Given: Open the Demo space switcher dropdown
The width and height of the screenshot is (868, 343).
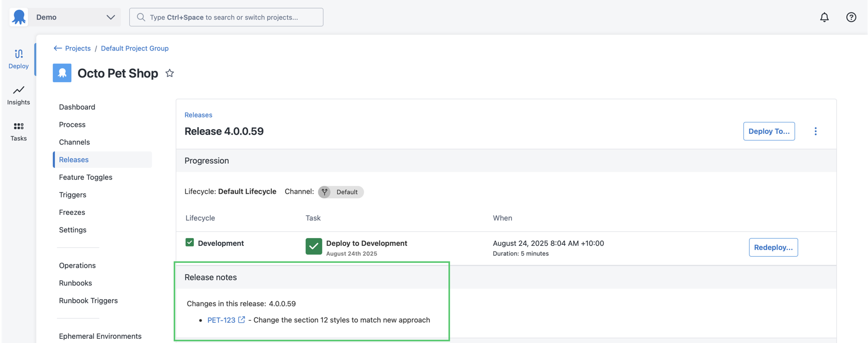Looking at the screenshot, I should [75, 17].
